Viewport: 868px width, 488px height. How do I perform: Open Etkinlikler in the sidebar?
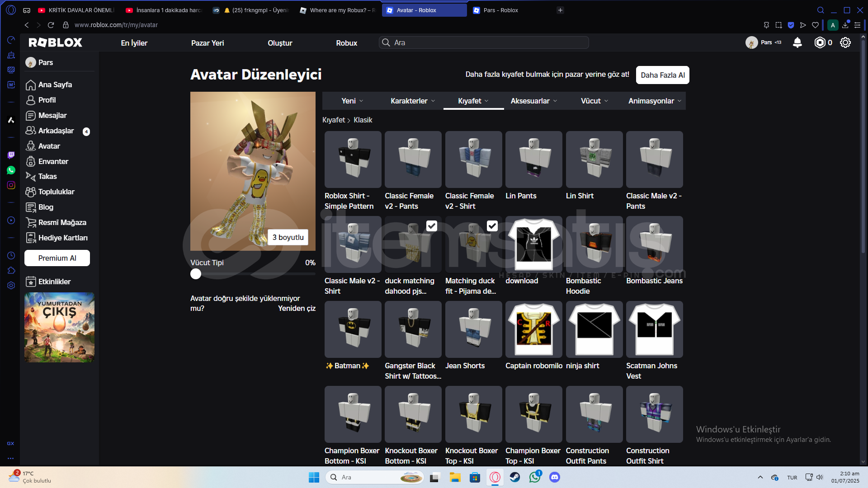click(x=48, y=282)
